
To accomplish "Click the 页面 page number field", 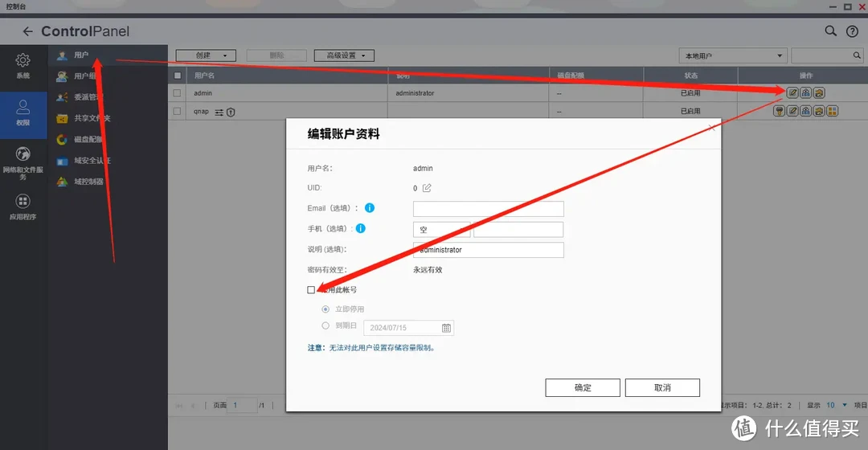I will click(244, 405).
